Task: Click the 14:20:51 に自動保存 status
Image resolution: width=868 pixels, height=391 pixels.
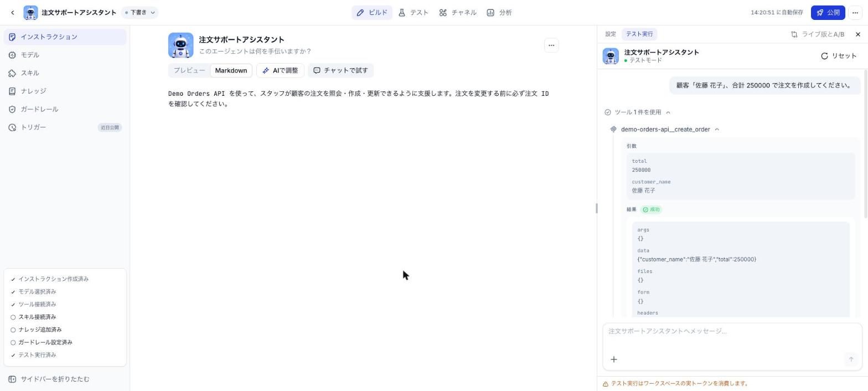Action: point(777,12)
